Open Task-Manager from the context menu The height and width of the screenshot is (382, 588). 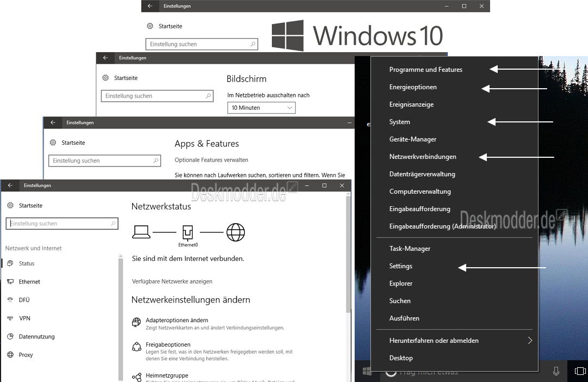[x=410, y=249]
